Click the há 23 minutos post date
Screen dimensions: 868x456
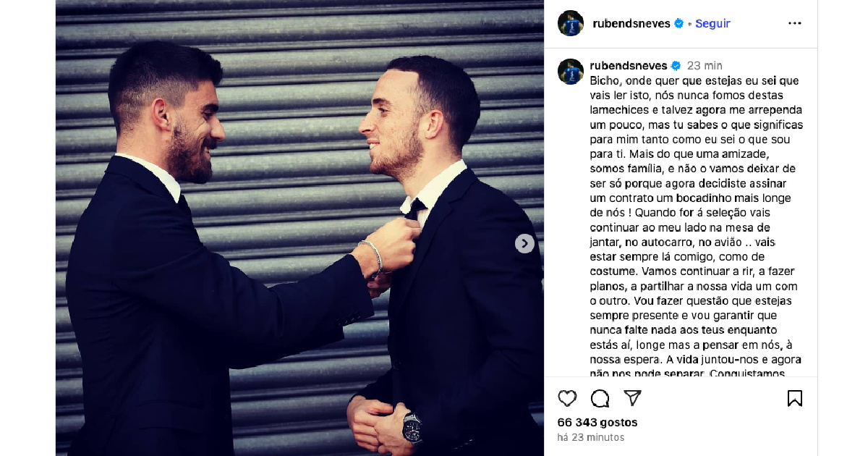tap(591, 438)
